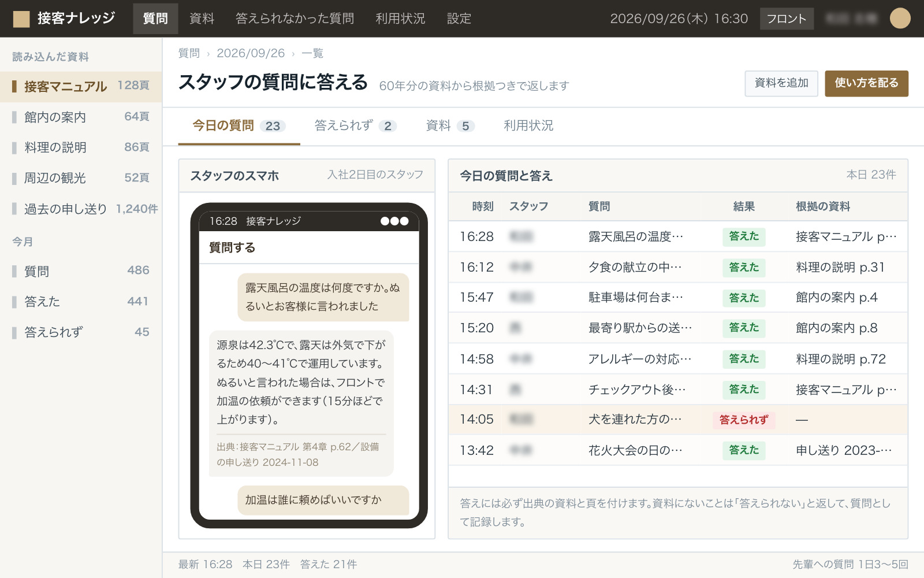Click 館内の案内 p.8 source cell
The image size is (924, 578).
(x=836, y=328)
